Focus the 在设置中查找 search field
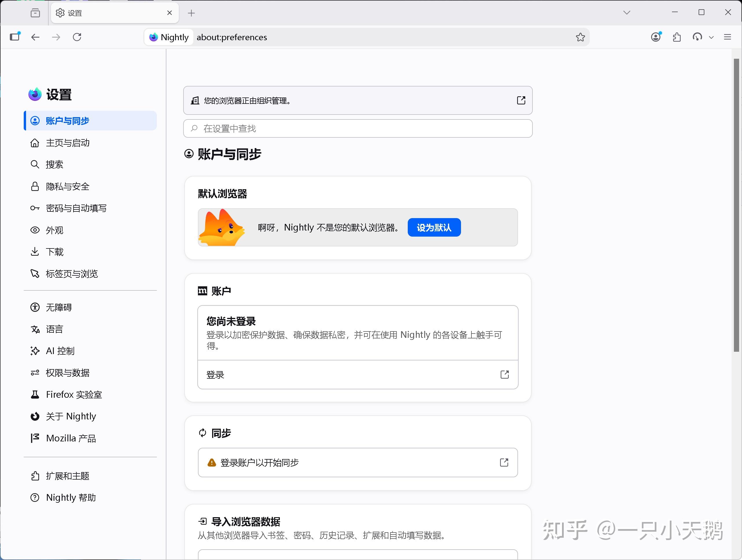 pyautogui.click(x=358, y=128)
